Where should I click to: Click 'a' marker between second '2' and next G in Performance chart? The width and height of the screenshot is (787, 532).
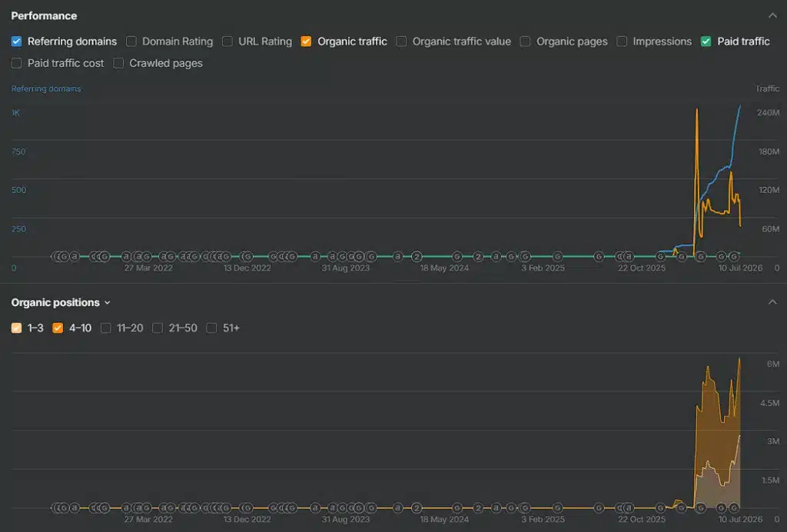496,257
